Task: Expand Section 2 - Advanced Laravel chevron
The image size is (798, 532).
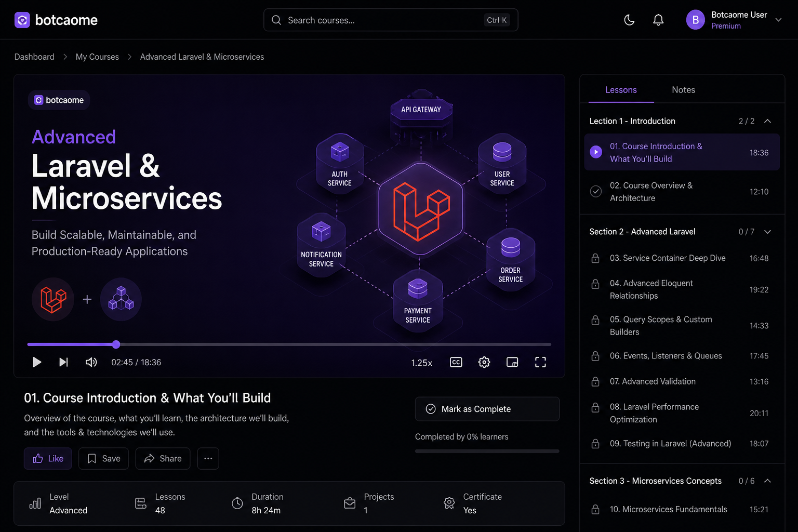Action: click(767, 232)
